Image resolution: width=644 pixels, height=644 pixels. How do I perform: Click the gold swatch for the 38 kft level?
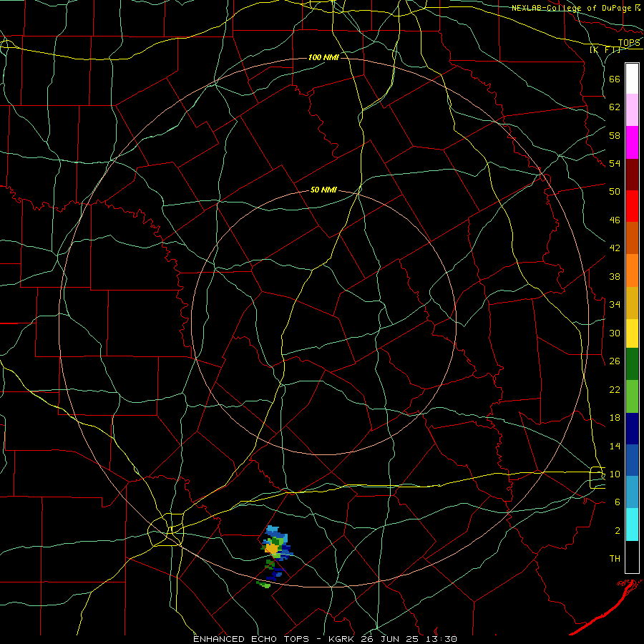(x=632, y=303)
